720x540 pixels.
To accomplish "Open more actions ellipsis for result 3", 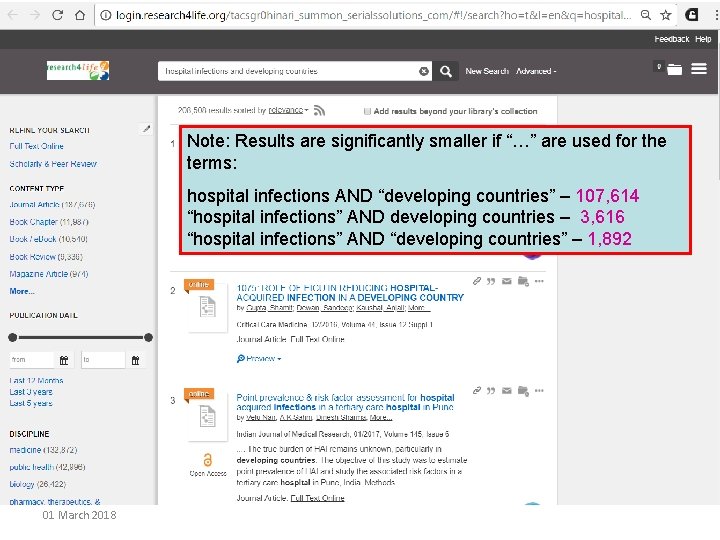I will 539,391.
